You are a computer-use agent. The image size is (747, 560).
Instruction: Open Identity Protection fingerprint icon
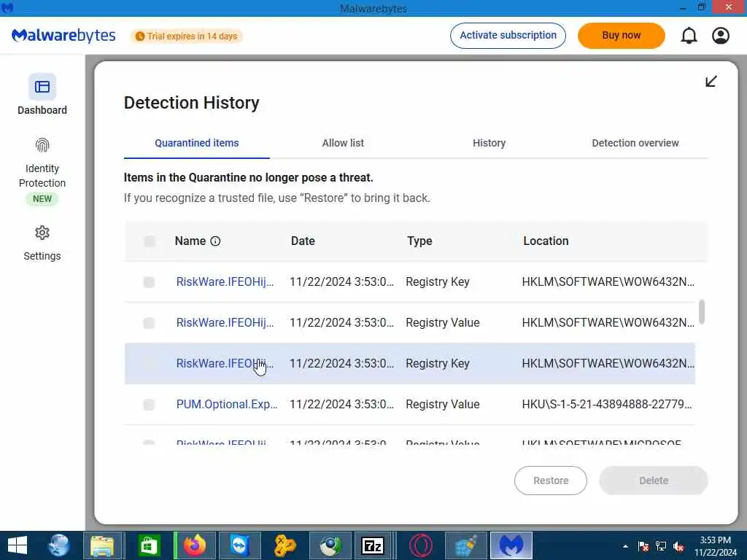pyautogui.click(x=42, y=145)
